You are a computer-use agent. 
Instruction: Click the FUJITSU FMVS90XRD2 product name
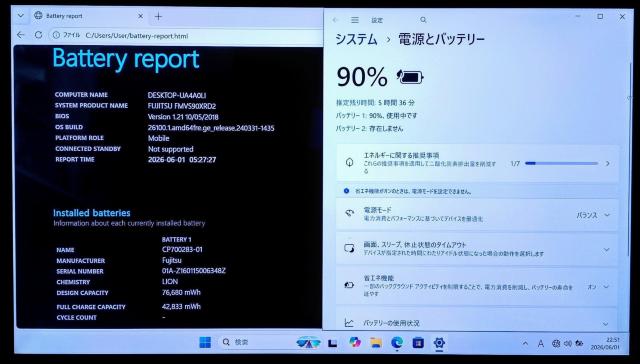coord(182,106)
